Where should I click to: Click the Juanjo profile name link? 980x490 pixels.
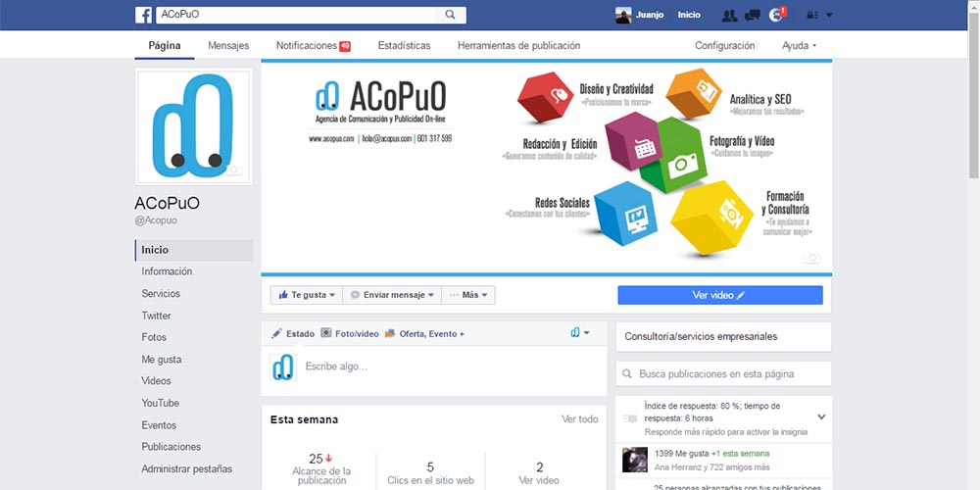[x=650, y=15]
